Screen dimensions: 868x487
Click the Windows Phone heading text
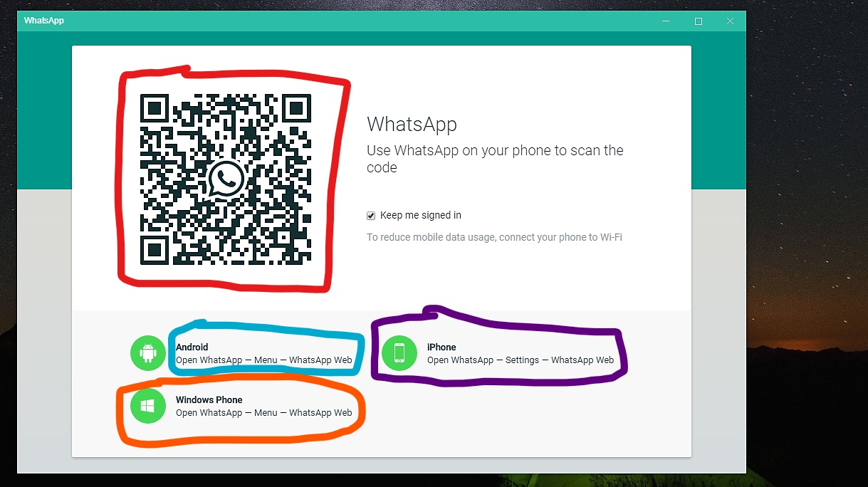209,400
